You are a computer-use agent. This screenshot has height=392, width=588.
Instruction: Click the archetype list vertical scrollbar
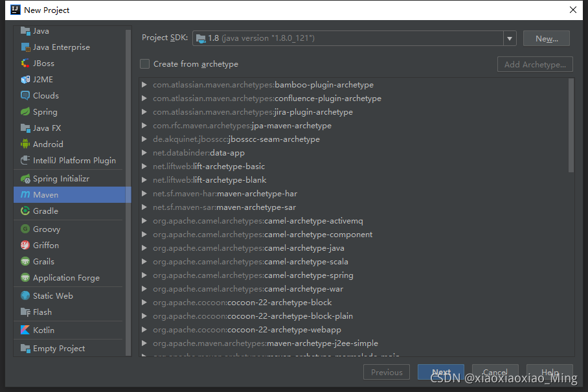(x=571, y=125)
